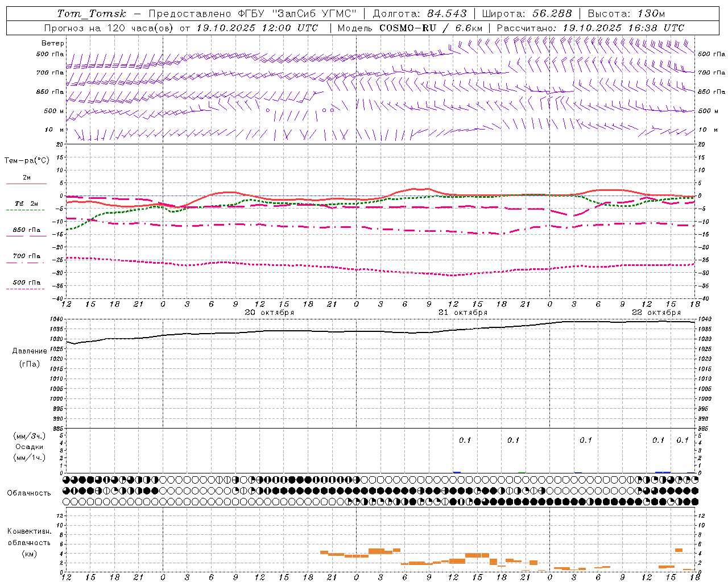728x582 pixels.
Task: Click the 21 октября date label
Action: pos(463,313)
